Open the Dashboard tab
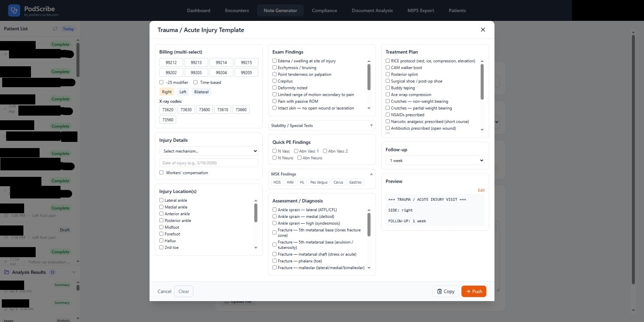 tap(198, 10)
